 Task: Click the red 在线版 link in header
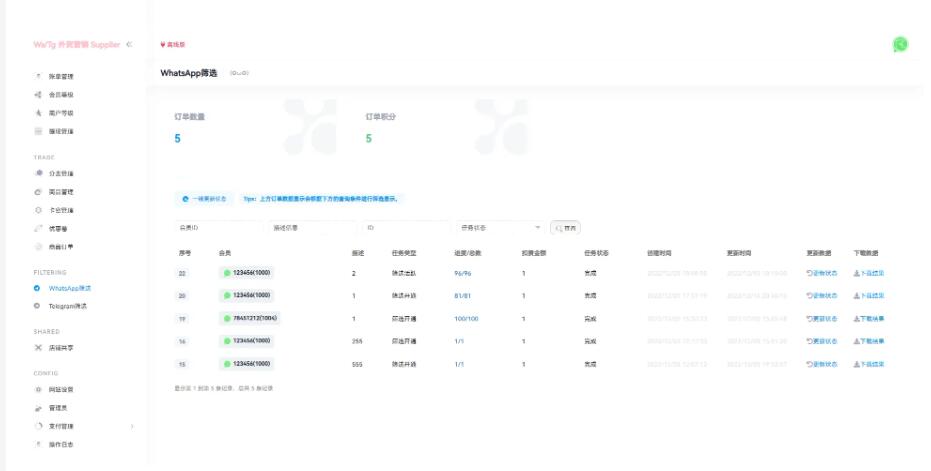tap(173, 45)
